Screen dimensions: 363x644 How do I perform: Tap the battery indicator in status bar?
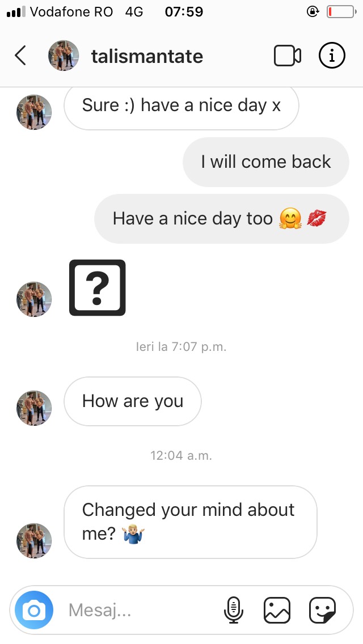pos(340,11)
